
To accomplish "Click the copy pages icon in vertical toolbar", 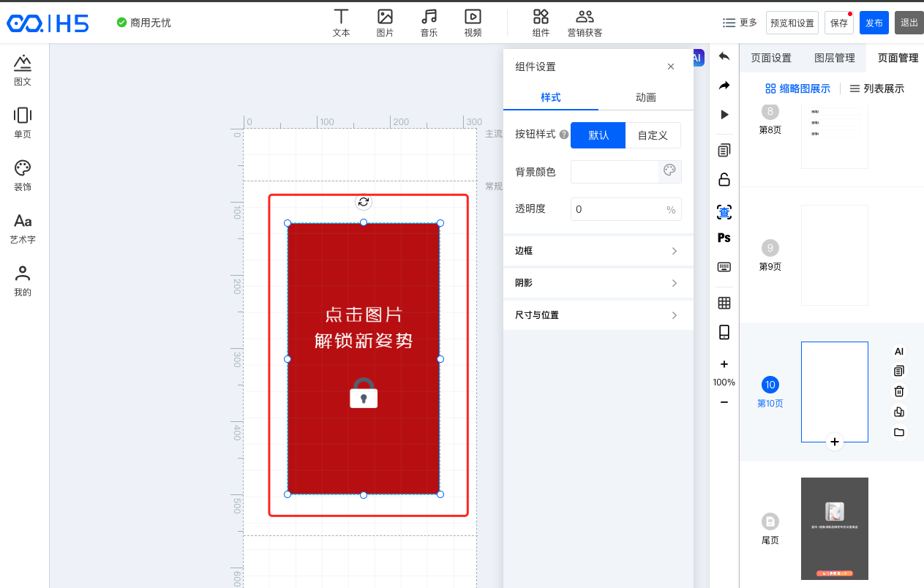I will pos(724,150).
